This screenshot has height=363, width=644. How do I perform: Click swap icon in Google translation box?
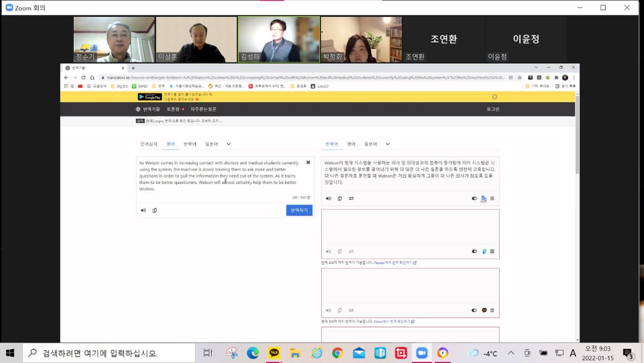click(351, 199)
